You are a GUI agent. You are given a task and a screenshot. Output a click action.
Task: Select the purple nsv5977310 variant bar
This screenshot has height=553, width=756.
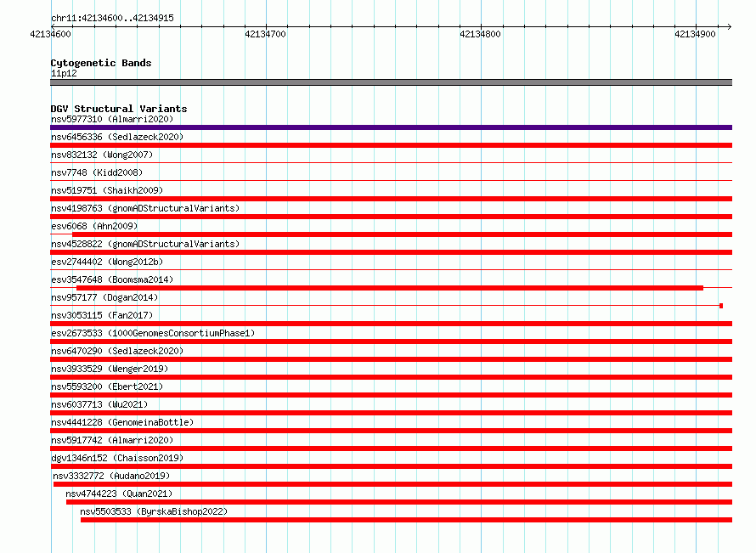point(391,127)
